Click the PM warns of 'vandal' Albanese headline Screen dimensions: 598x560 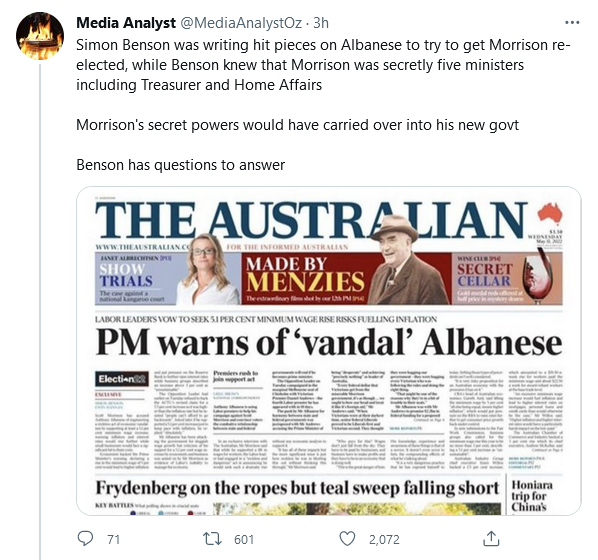point(329,341)
